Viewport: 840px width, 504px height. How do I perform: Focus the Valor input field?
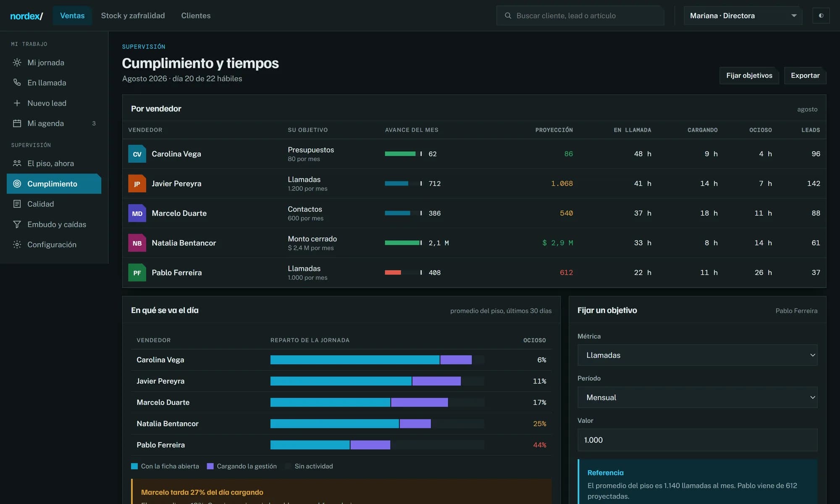tap(697, 440)
